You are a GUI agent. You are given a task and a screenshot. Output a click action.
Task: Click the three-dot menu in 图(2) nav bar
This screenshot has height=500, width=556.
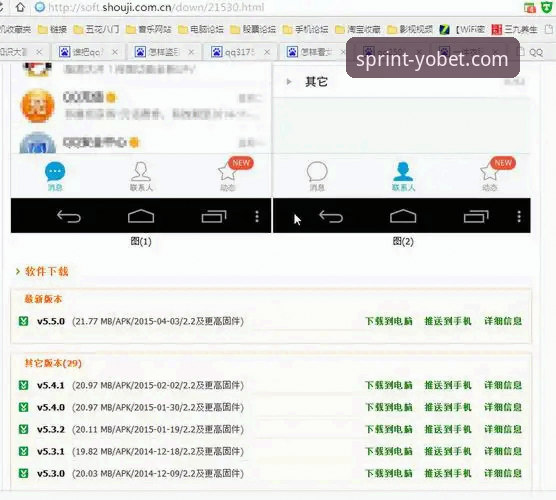519,216
